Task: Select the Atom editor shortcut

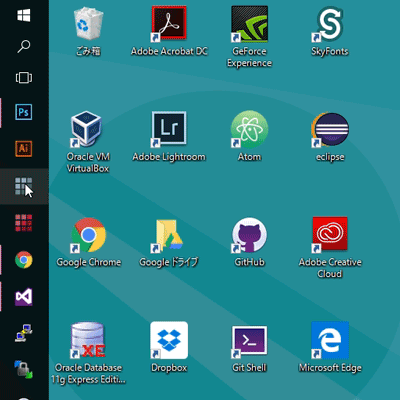Action: pos(249,137)
